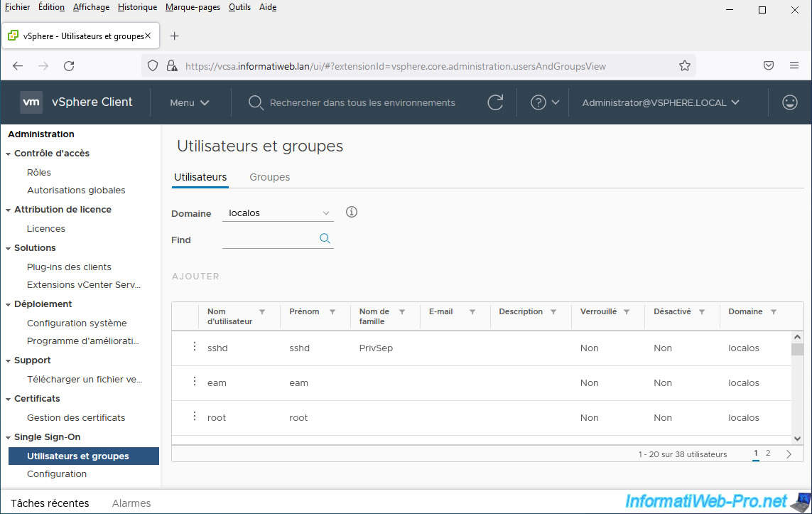
Task: Refresh vSphere Client with circular arrow
Action: [495, 102]
